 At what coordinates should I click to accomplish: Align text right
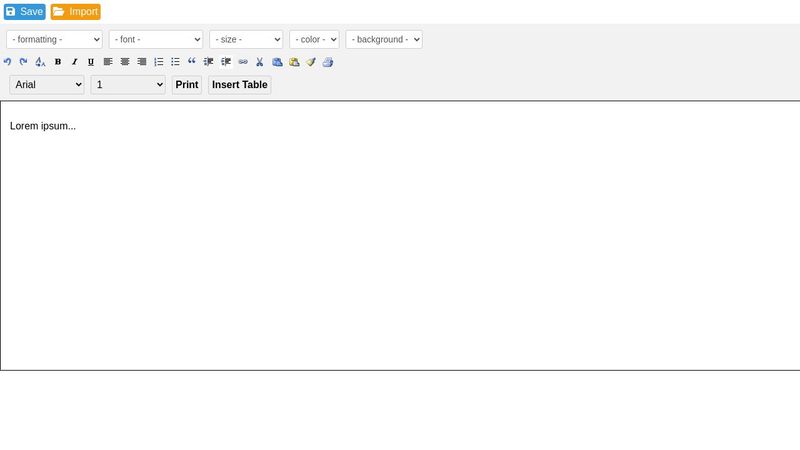142,62
